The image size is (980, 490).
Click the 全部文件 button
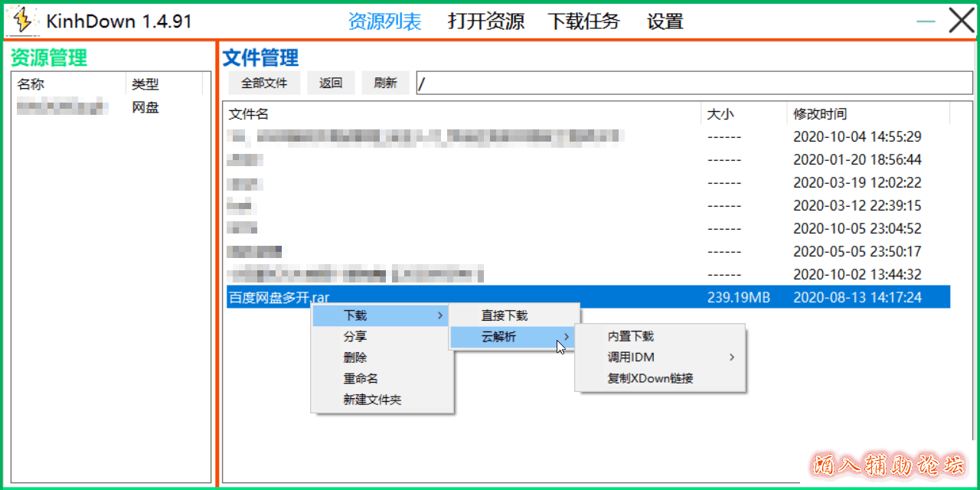[x=264, y=83]
